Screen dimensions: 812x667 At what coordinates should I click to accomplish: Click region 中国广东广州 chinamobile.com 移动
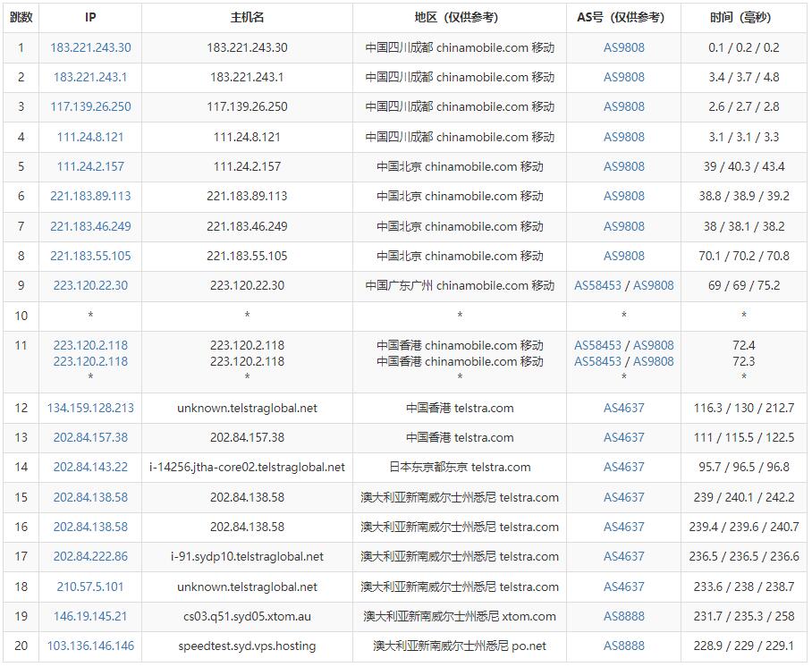[x=460, y=285]
